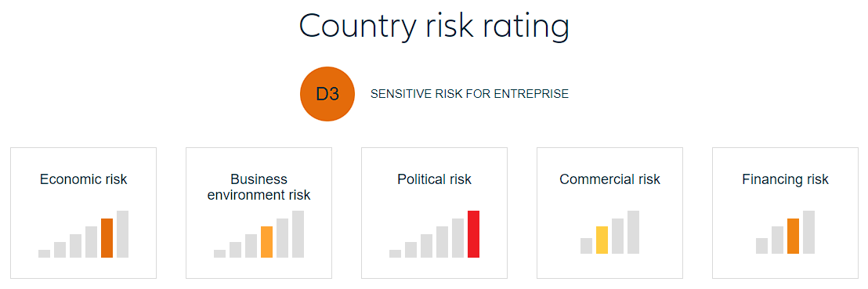Open the Political risk card label

click(435, 179)
